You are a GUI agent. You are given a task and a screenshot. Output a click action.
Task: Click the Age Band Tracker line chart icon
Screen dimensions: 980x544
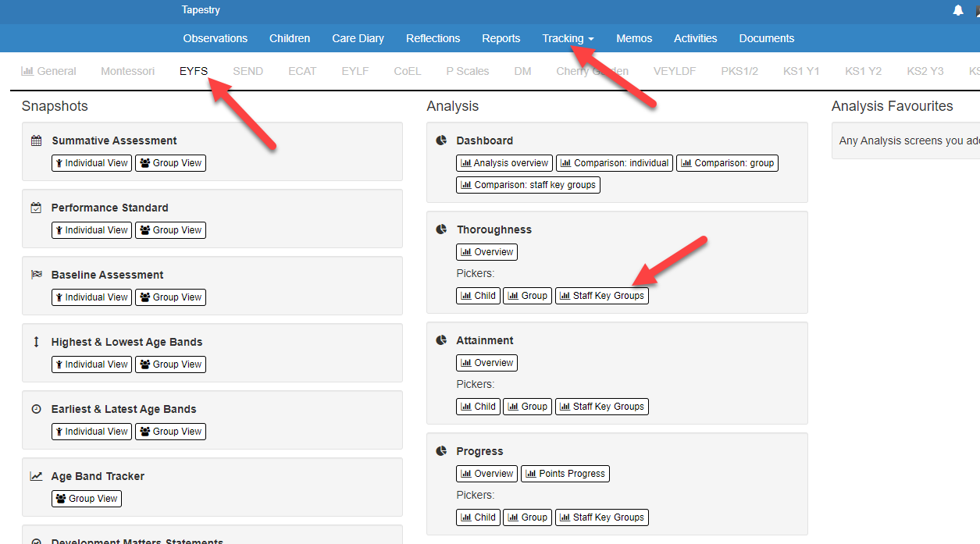(36, 476)
